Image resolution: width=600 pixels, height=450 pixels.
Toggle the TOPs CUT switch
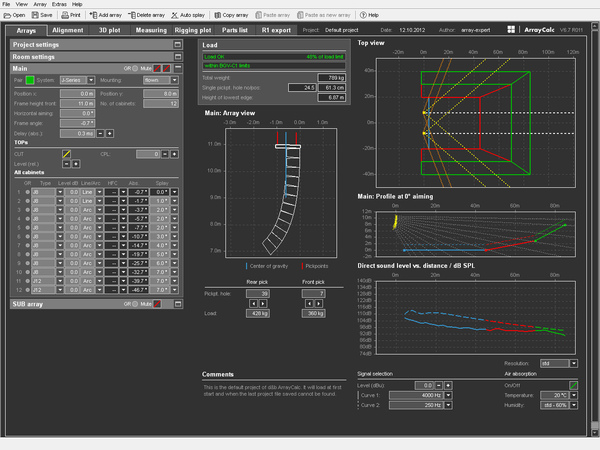click(66, 154)
